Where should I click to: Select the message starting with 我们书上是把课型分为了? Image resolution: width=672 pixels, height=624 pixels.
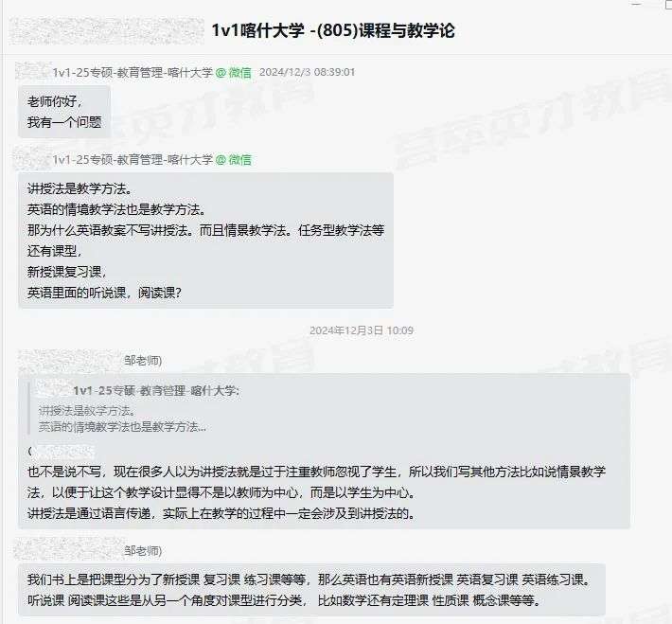[x=311, y=590]
